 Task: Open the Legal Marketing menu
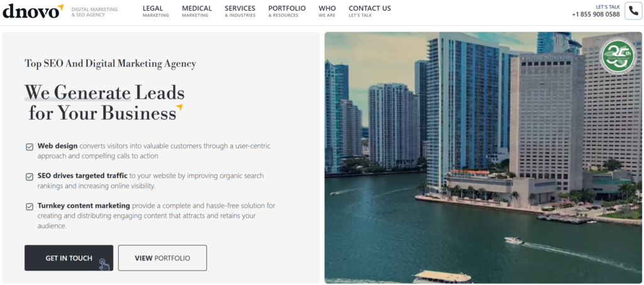pyautogui.click(x=156, y=11)
